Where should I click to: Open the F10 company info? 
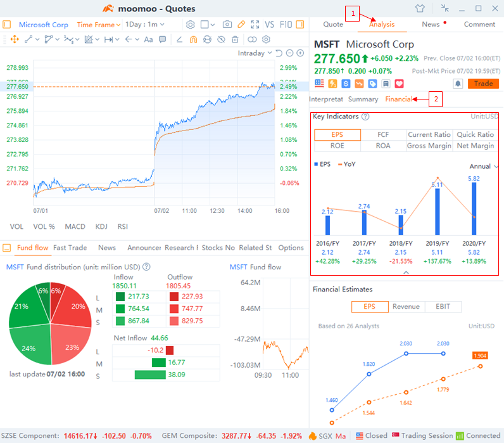pos(286,25)
